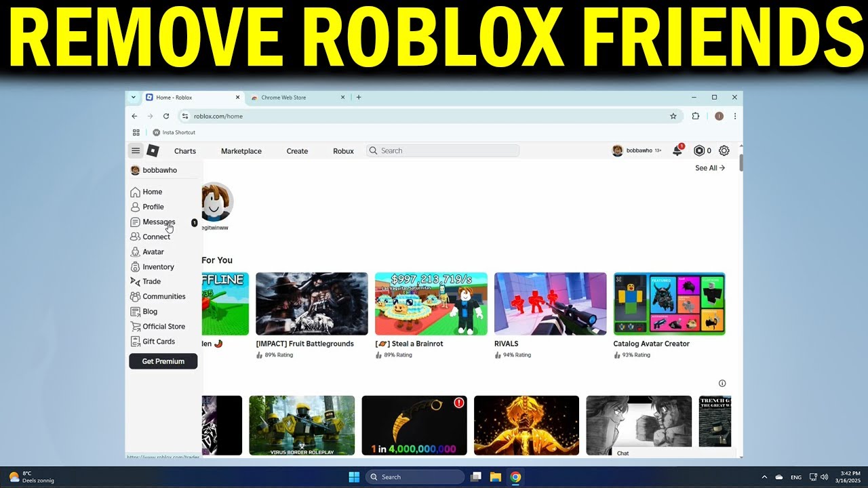Open a new browser tab
This screenshot has width=868, height=488.
point(359,97)
